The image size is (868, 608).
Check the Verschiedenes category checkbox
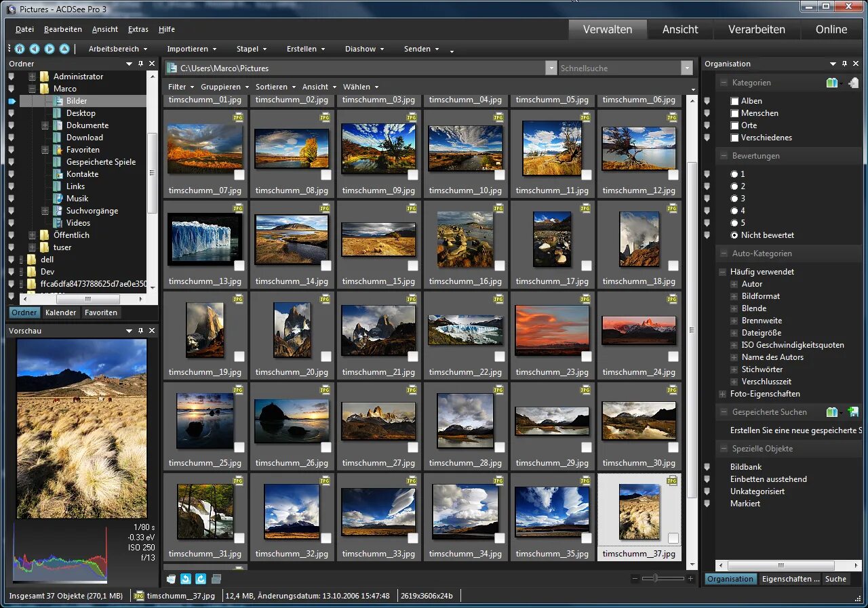734,138
